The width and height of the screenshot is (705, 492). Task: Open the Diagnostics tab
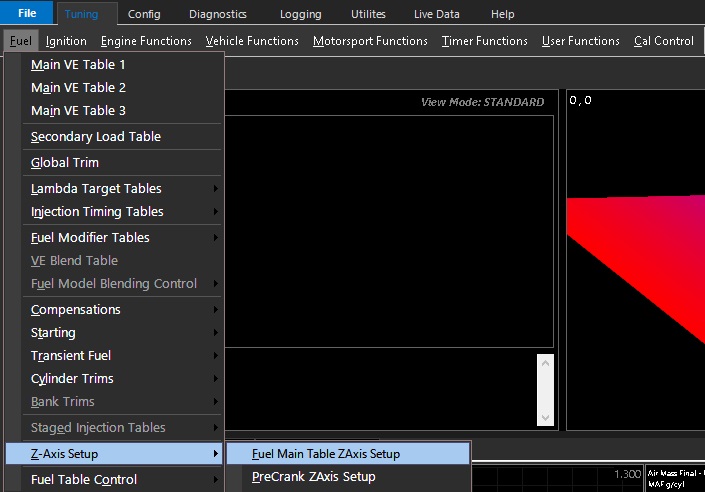point(217,14)
